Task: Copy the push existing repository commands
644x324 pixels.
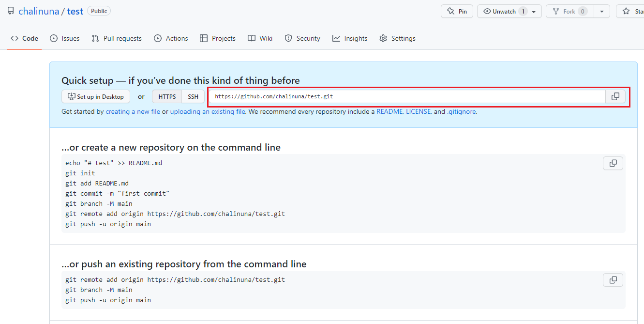Action: pyautogui.click(x=613, y=280)
